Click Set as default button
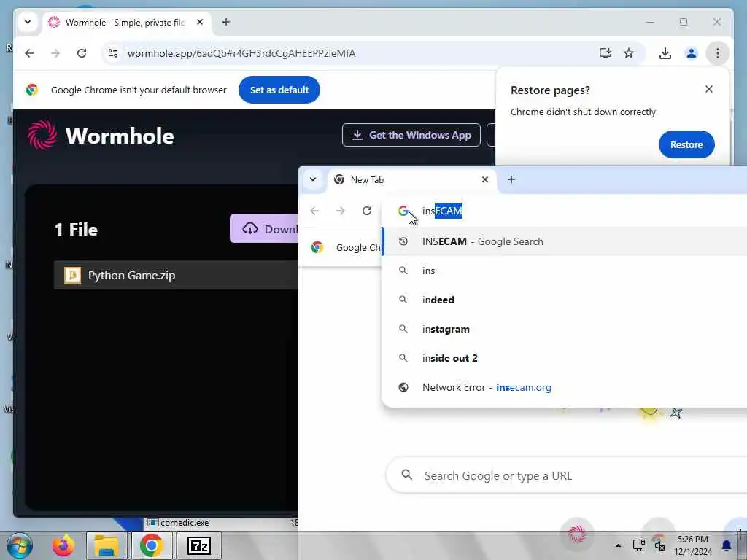Viewport: 747px width, 560px height. [279, 90]
